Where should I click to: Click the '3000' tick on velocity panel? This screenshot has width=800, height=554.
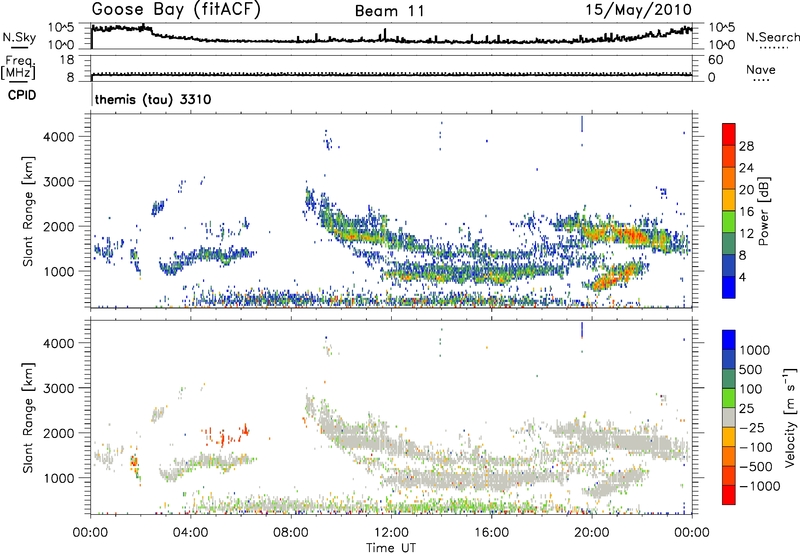pos(59,388)
